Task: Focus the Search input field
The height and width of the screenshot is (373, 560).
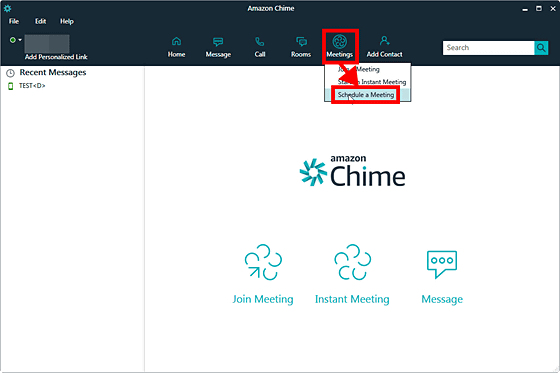Action: [x=488, y=48]
